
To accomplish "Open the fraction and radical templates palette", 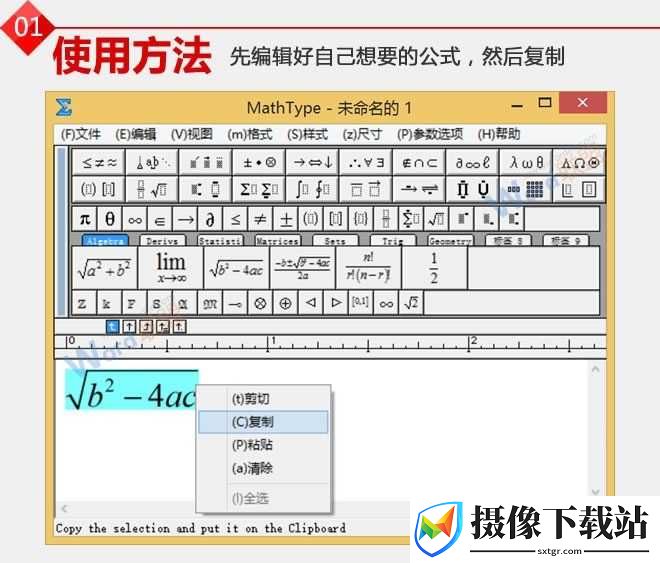I will point(152,189).
